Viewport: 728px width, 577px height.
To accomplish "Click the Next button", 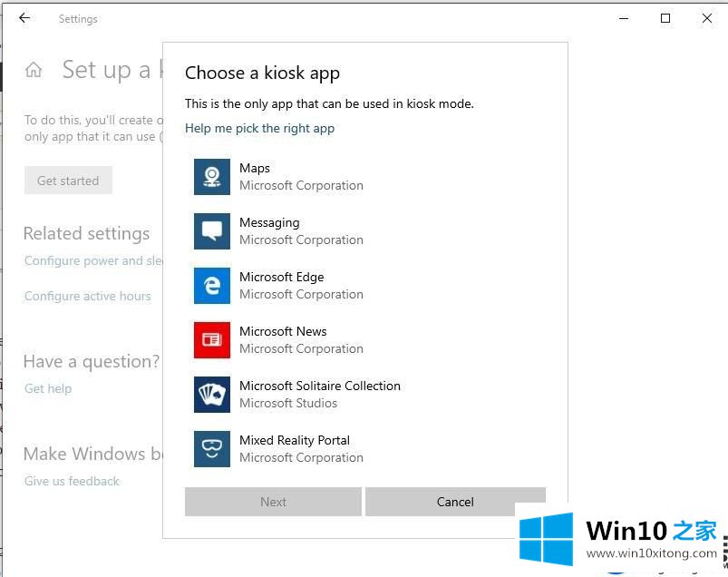I will coord(273,502).
